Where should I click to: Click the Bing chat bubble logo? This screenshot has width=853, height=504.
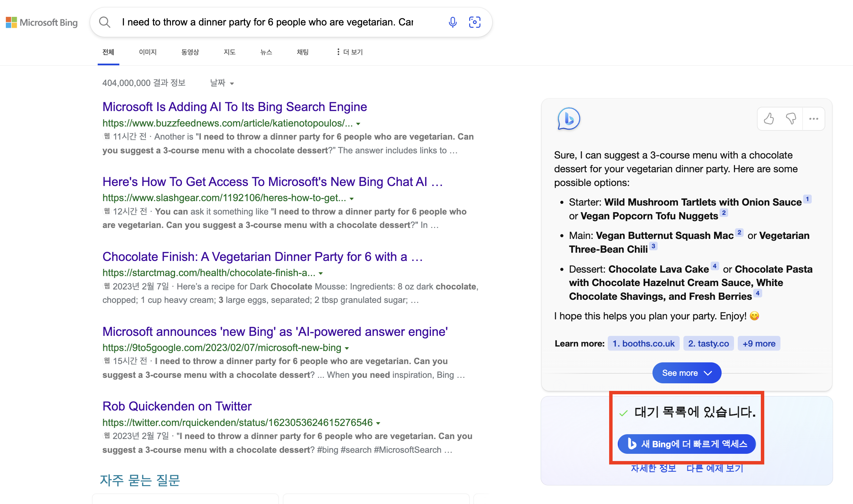[x=569, y=119]
